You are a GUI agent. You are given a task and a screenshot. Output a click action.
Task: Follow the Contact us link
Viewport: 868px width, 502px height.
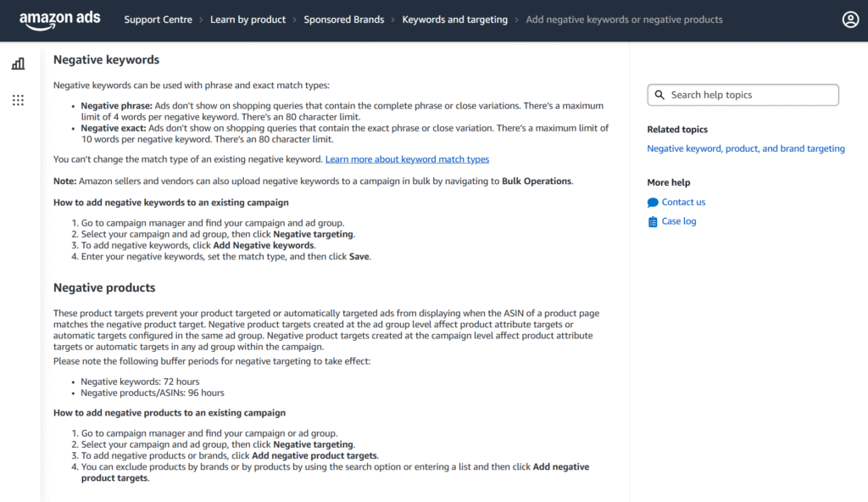[x=683, y=203]
